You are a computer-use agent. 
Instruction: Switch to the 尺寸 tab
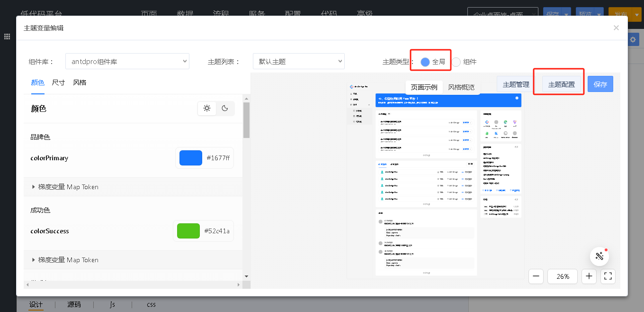click(x=58, y=83)
